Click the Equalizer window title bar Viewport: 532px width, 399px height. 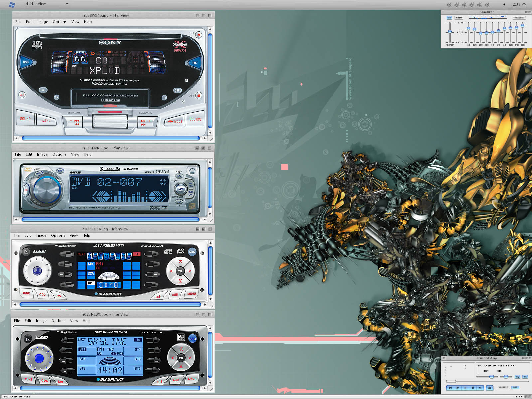tap(486, 12)
